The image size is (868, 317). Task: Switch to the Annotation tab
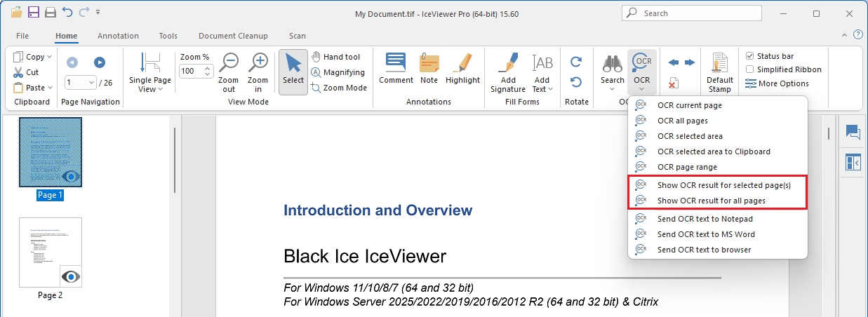118,36
